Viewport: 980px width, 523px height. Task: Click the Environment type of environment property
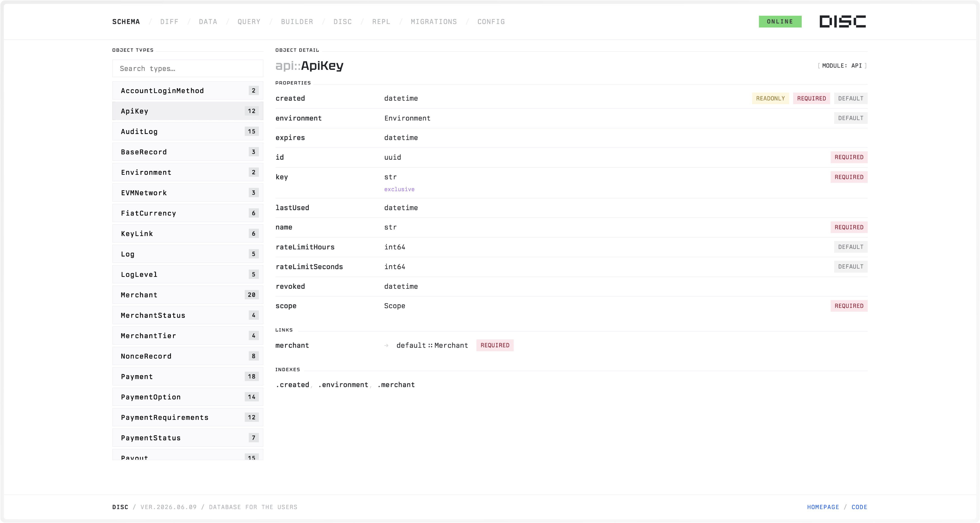(x=407, y=118)
